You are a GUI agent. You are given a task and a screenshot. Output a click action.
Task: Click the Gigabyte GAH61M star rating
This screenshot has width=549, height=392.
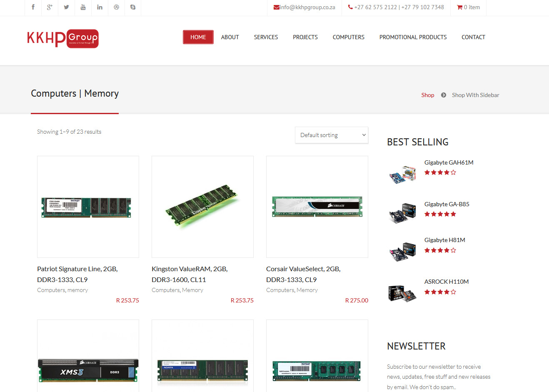pos(440,172)
